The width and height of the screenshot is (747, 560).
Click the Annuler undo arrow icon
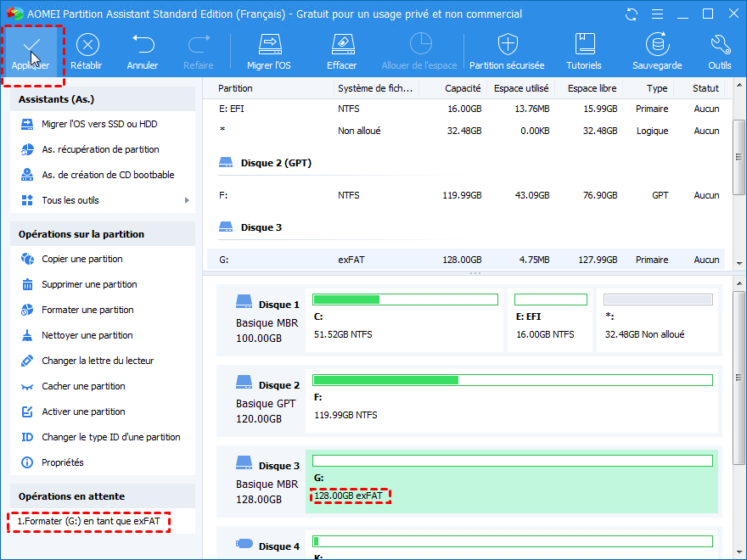coord(143,44)
